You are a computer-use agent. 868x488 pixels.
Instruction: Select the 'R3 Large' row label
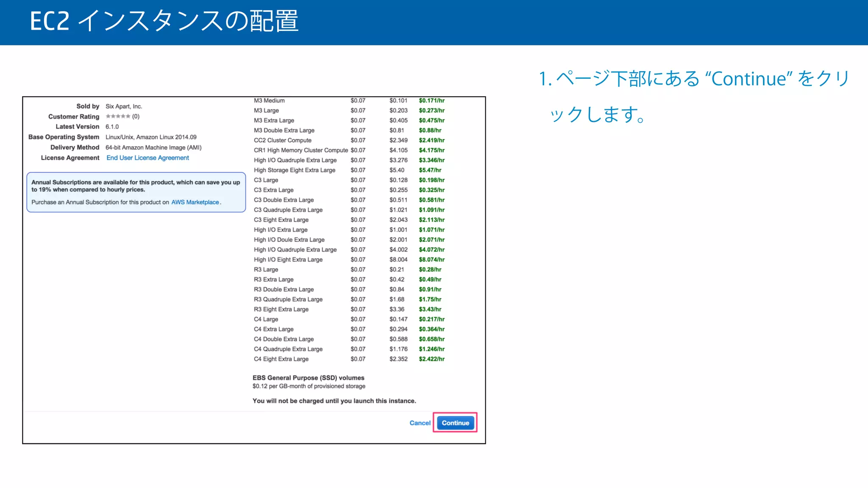266,270
